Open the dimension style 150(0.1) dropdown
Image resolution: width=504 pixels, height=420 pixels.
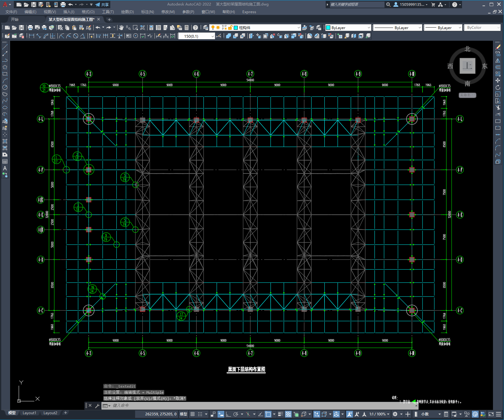click(196, 36)
